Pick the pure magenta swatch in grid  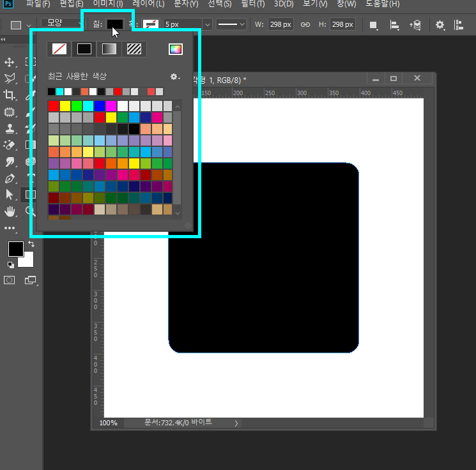[111, 106]
